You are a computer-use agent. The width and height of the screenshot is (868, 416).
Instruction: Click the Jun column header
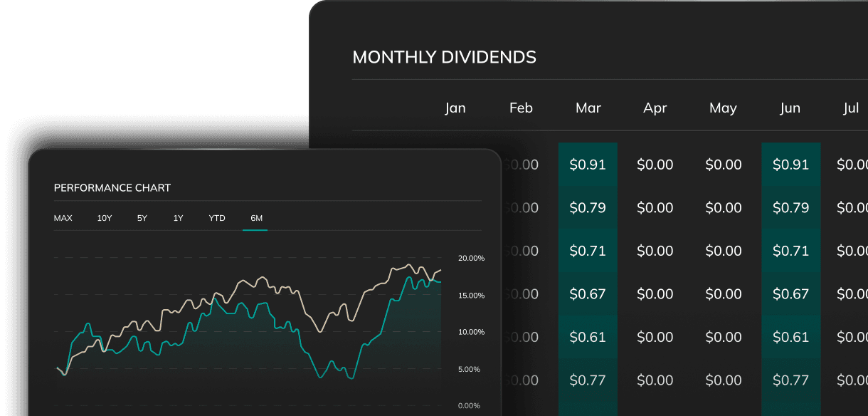tap(790, 108)
